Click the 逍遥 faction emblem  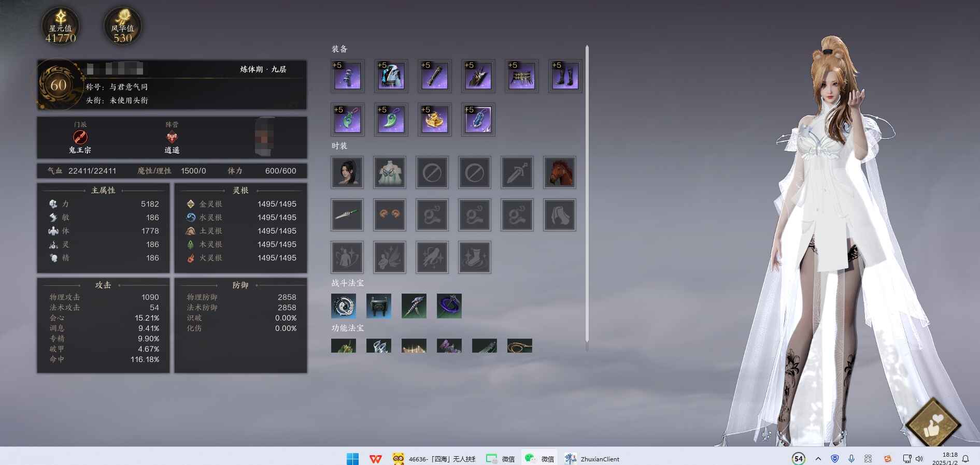[172, 137]
